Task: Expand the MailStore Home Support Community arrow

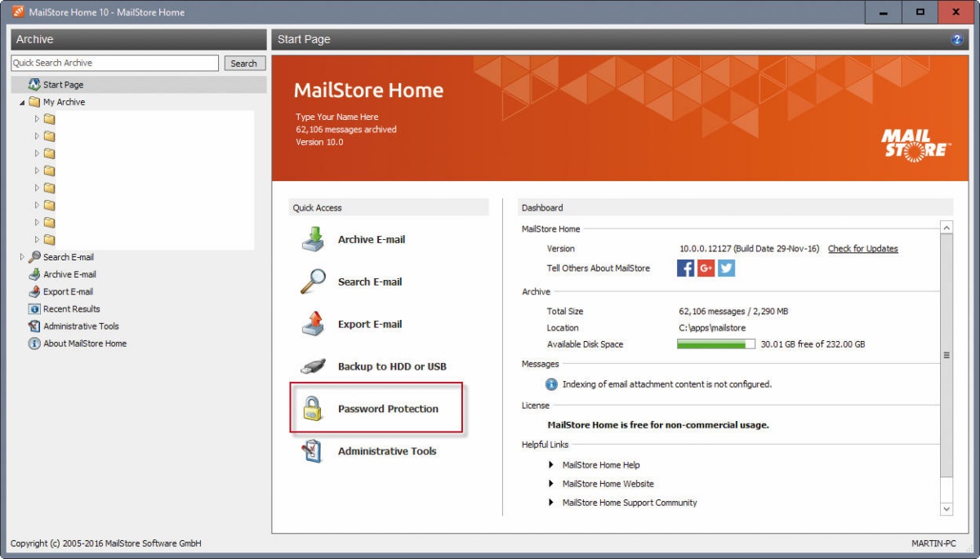Action: tap(552, 503)
